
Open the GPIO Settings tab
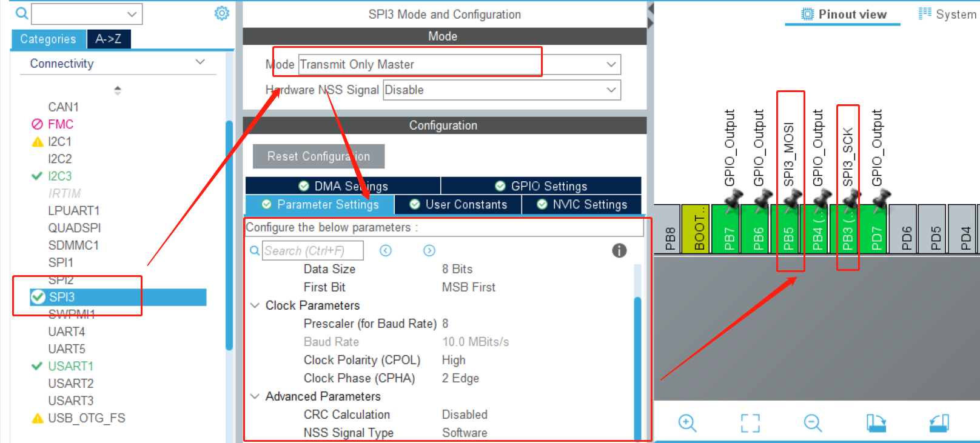pyautogui.click(x=541, y=186)
